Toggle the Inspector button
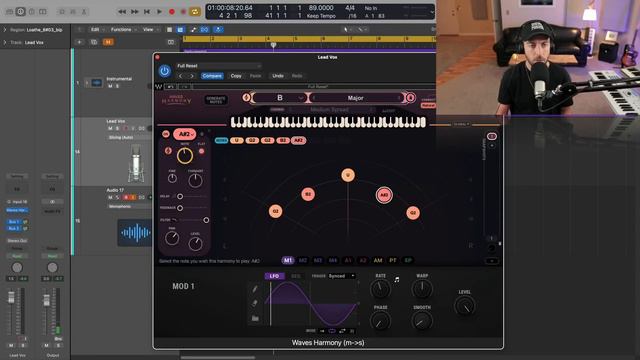640x360 pixels. click(x=20, y=12)
